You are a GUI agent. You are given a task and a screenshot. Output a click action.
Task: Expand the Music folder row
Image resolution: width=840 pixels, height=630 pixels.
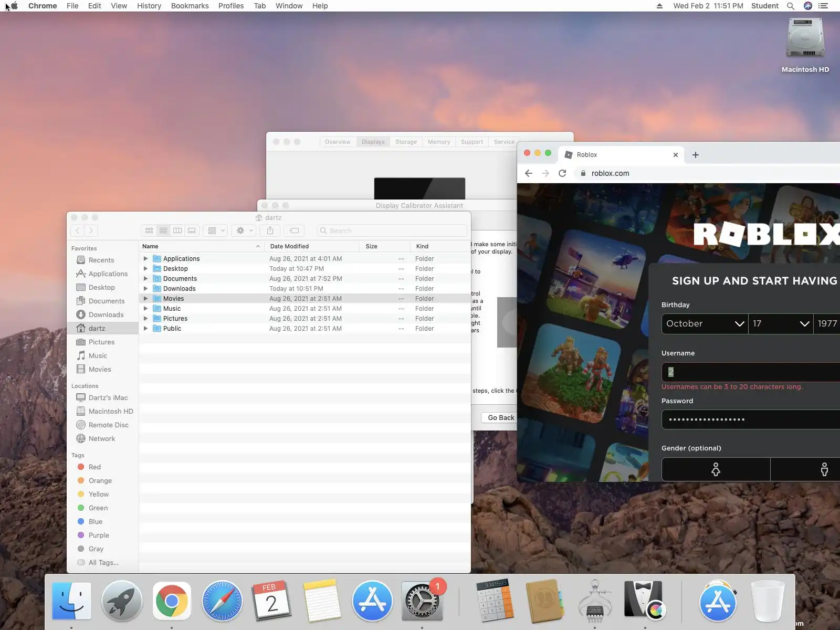(x=145, y=309)
